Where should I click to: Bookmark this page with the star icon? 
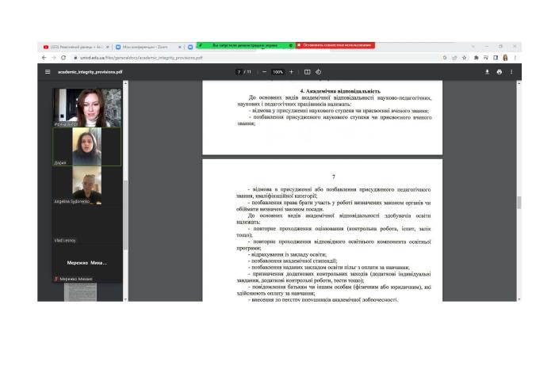(465, 58)
